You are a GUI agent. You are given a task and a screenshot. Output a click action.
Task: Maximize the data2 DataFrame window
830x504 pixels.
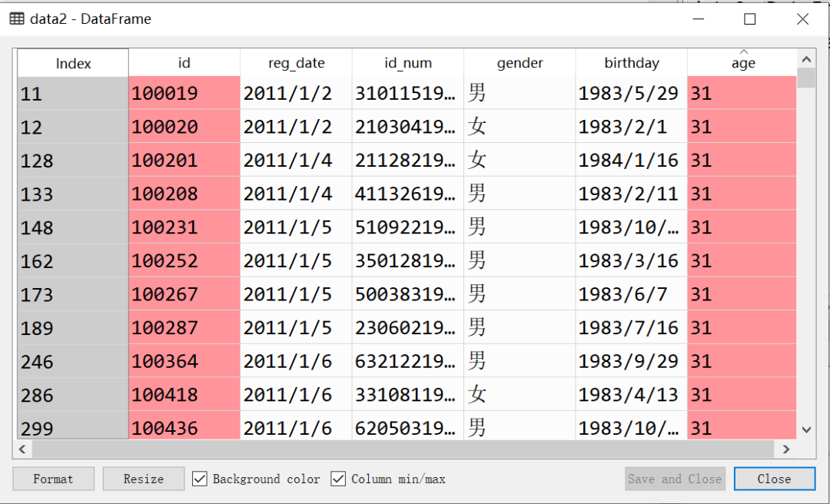point(749,19)
